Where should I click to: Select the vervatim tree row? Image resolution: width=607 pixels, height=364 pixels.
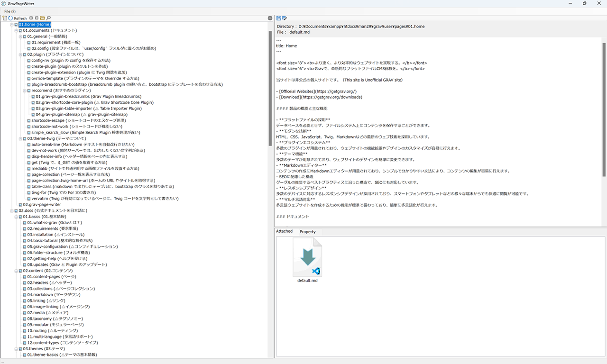[x=105, y=199]
